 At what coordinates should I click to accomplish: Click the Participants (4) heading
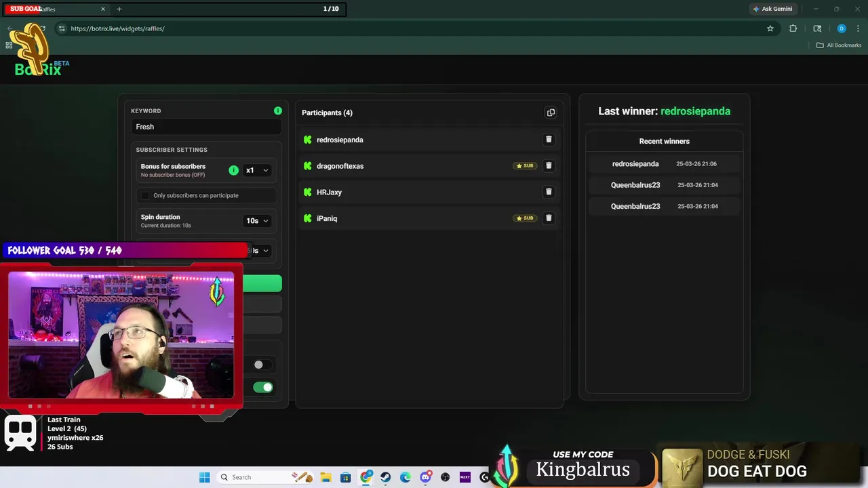pyautogui.click(x=327, y=113)
